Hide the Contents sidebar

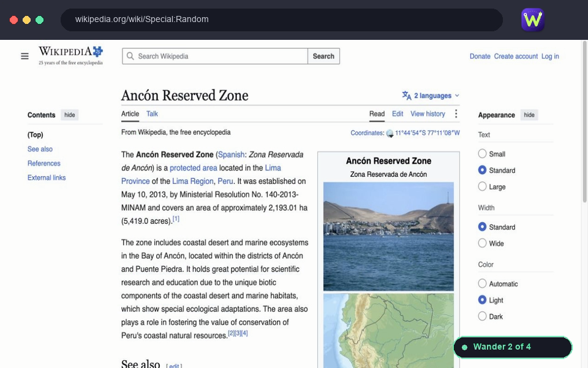point(70,115)
